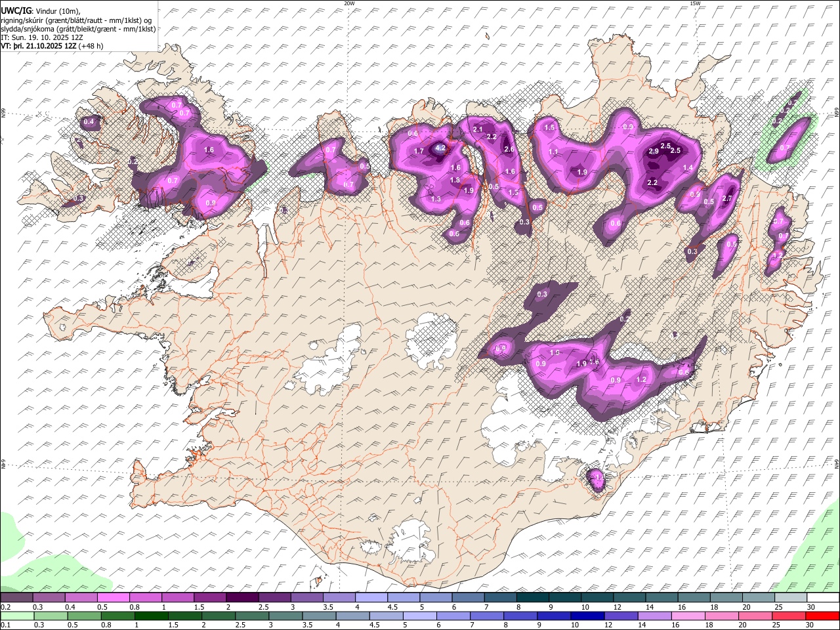
Task: Click the 1.1 precipitation value below 1.5
Action: 553,152
